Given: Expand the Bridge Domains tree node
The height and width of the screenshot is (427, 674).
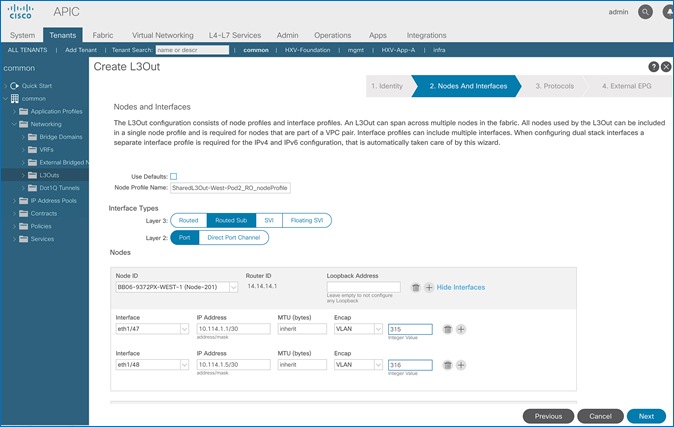Looking at the screenshot, I should click(x=23, y=137).
